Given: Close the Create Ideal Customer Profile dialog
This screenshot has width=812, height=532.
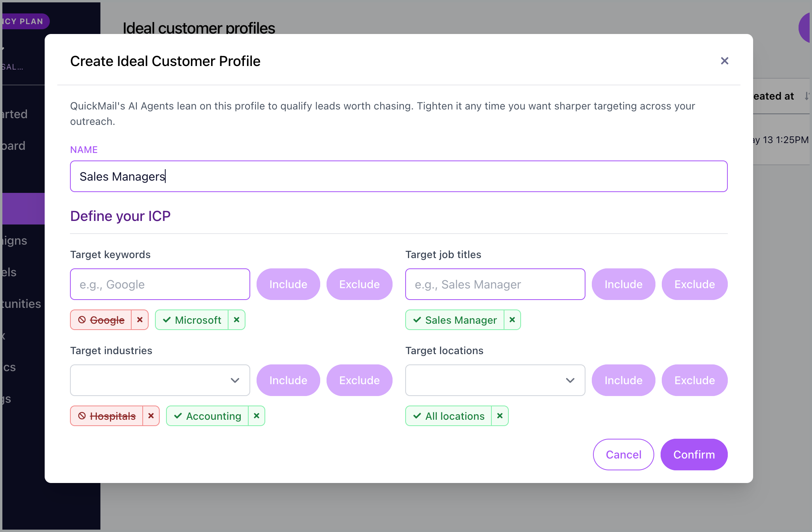Looking at the screenshot, I should point(724,61).
